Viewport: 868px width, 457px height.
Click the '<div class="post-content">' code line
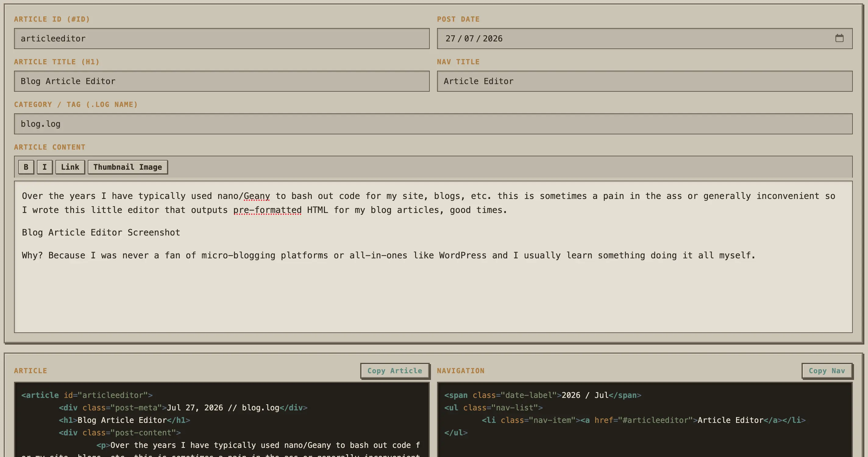click(x=119, y=432)
